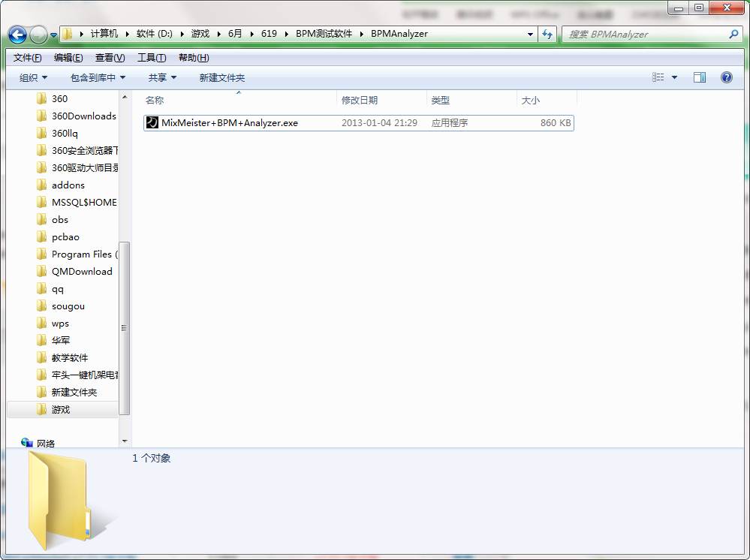Select the QMDownload folder
750x560 pixels.
[x=82, y=271]
